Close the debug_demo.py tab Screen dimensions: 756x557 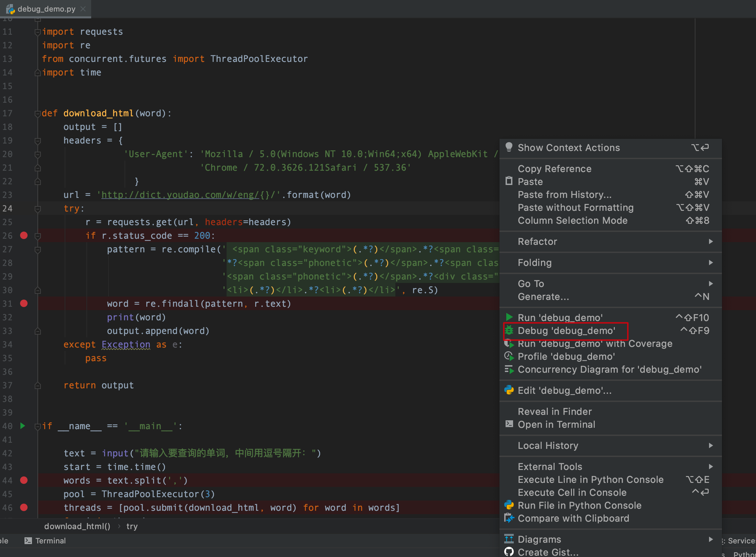point(83,9)
